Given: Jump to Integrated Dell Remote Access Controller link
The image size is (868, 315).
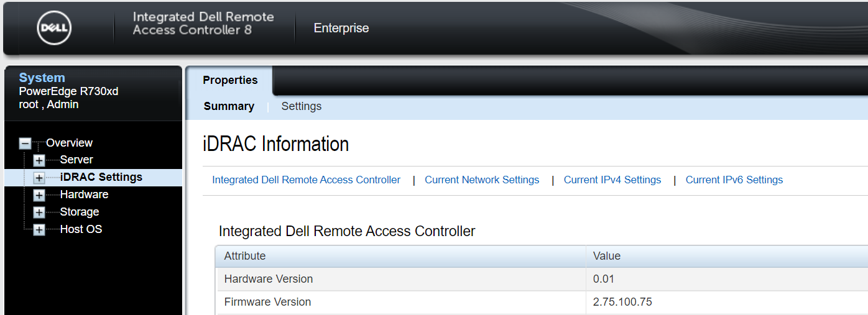Looking at the screenshot, I should [306, 180].
